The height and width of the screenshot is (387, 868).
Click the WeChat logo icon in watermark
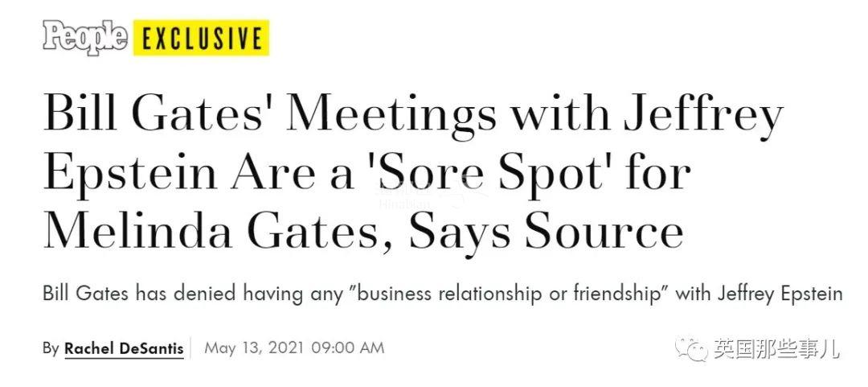693,349
